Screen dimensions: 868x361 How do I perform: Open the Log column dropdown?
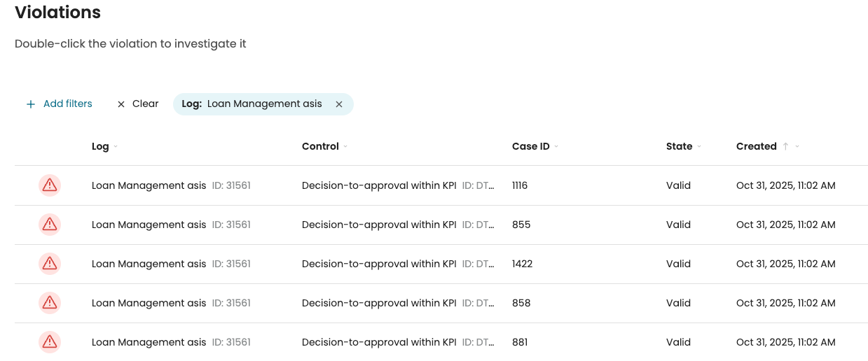[x=116, y=147]
